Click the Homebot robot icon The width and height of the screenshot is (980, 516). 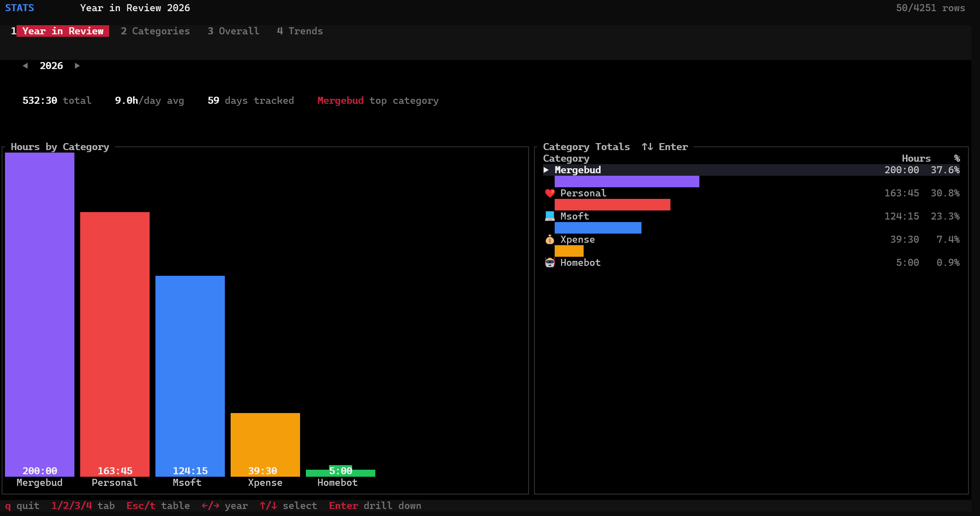click(549, 263)
